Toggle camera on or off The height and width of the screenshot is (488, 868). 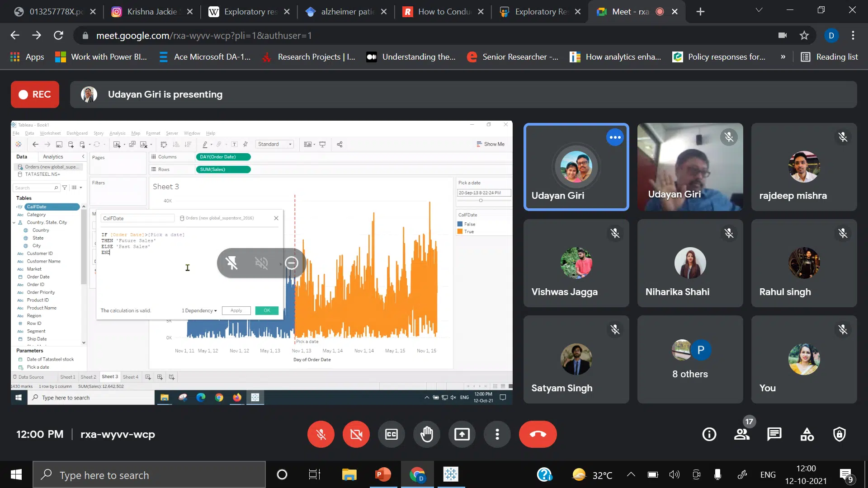click(356, 434)
